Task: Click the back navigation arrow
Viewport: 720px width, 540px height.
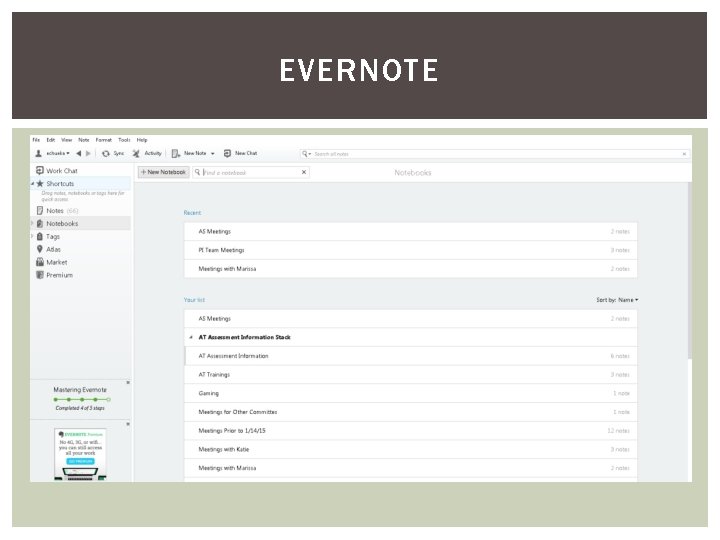Action: pyautogui.click(x=79, y=153)
